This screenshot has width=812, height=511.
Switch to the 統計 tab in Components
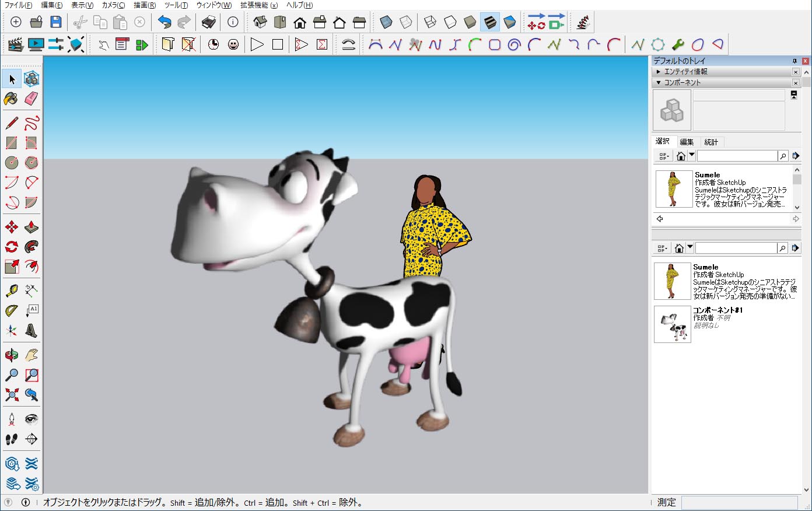pos(712,142)
